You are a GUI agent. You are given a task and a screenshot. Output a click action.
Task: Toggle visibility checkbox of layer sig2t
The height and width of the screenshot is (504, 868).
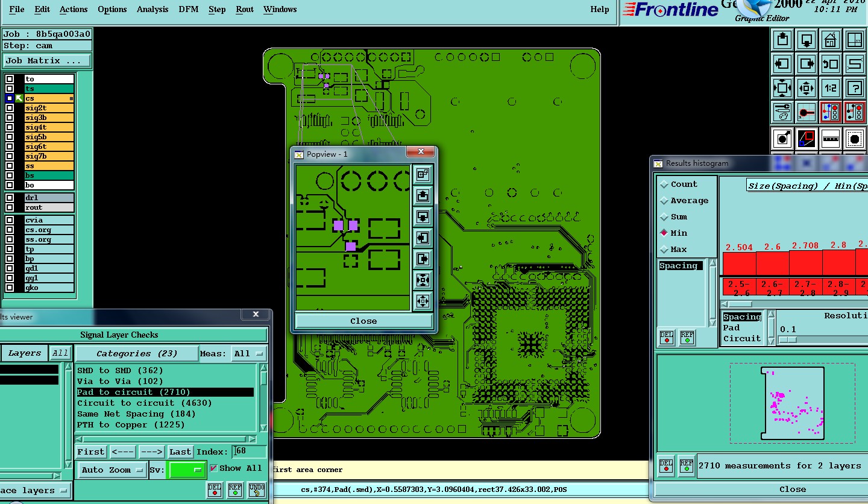click(10, 108)
